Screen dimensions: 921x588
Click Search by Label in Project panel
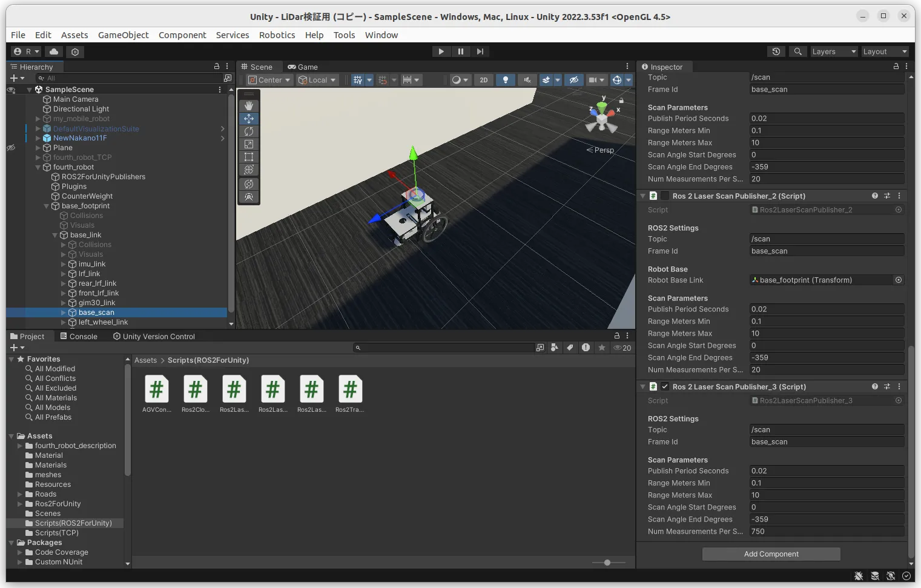point(570,348)
